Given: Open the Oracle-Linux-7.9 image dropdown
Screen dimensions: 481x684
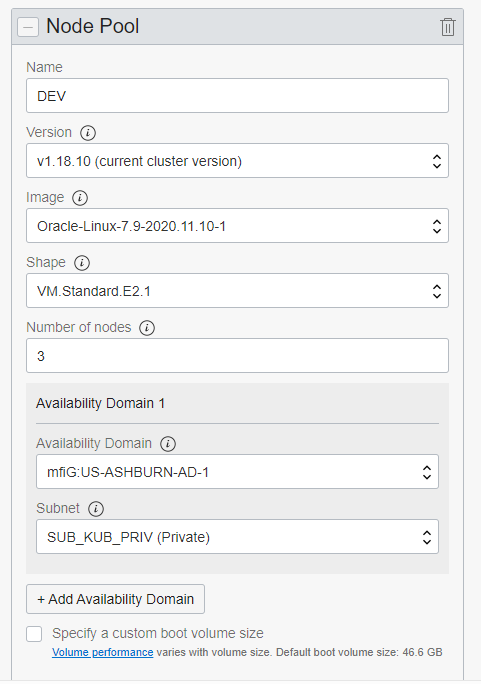Looking at the screenshot, I should point(237,226).
